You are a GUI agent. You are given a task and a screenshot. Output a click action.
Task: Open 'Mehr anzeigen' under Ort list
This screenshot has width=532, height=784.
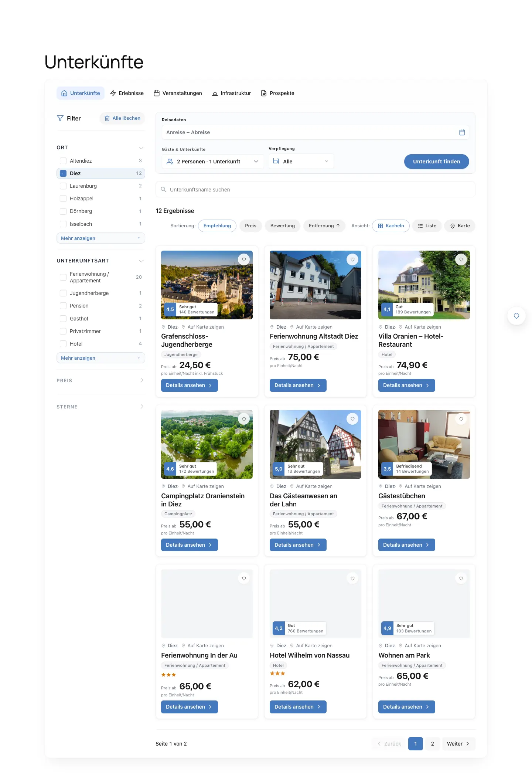100,238
